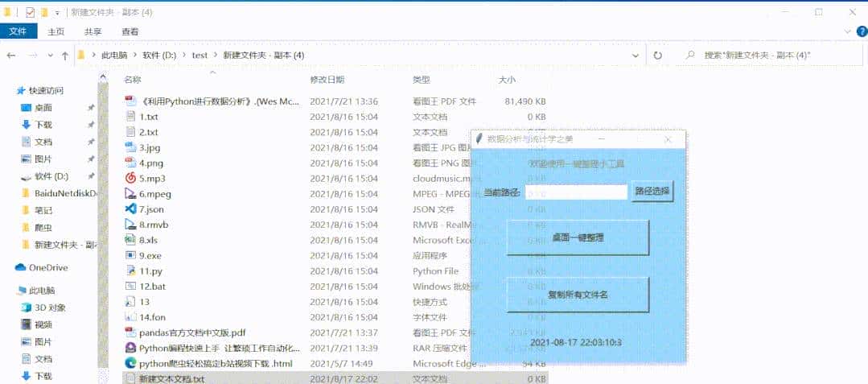Select the 新建文本文档.txt file name
This screenshot has height=384, width=868.
[x=172, y=379]
